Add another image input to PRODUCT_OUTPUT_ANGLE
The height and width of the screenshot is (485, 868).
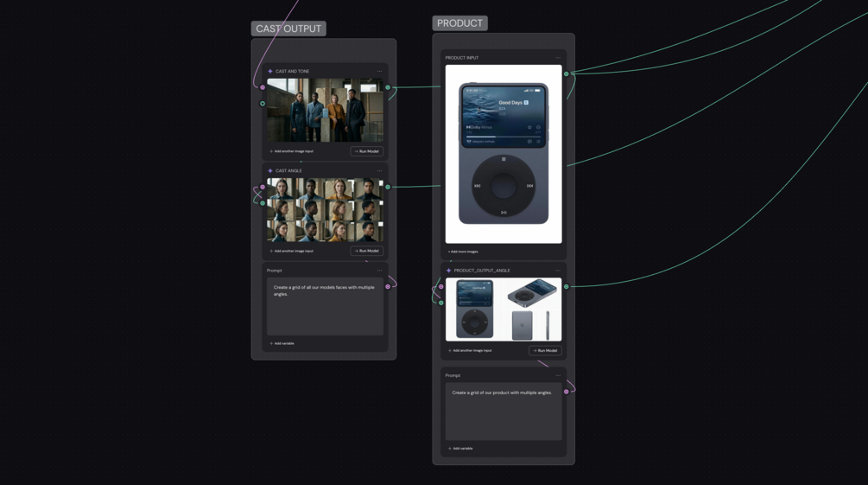pyautogui.click(x=470, y=350)
